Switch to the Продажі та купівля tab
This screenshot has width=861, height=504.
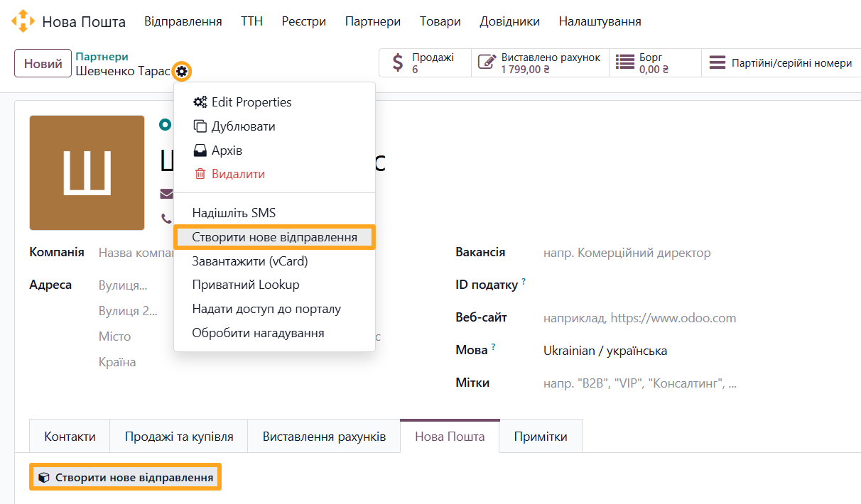(x=179, y=437)
